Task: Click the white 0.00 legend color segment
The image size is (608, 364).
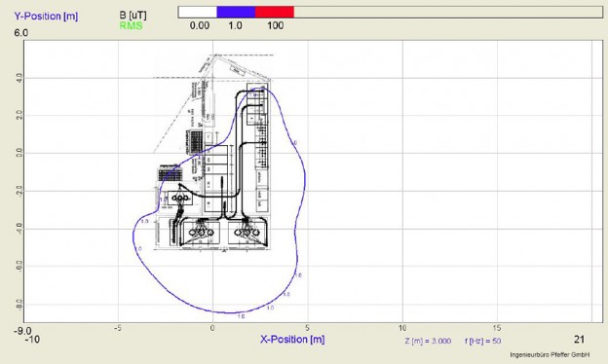Action: coord(198,12)
